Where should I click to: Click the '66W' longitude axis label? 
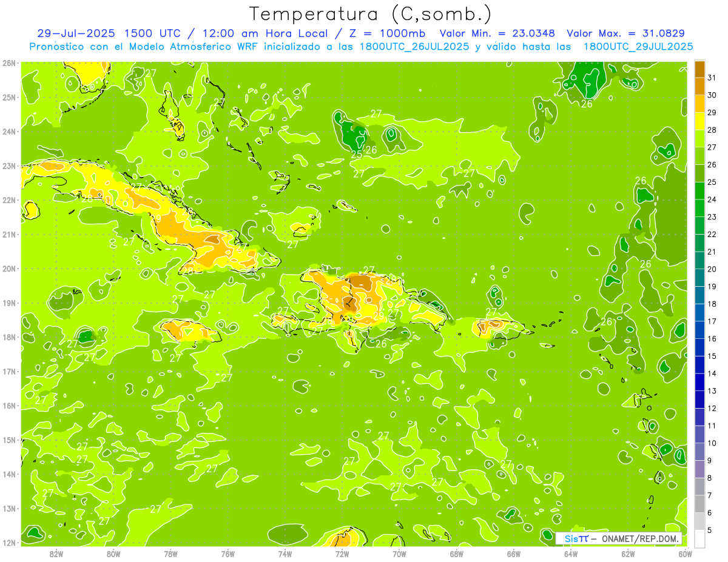click(x=513, y=554)
